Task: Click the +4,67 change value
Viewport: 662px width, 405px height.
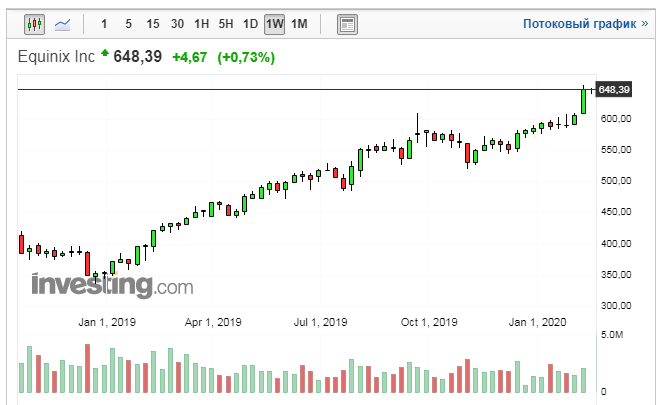Action: click(x=190, y=57)
